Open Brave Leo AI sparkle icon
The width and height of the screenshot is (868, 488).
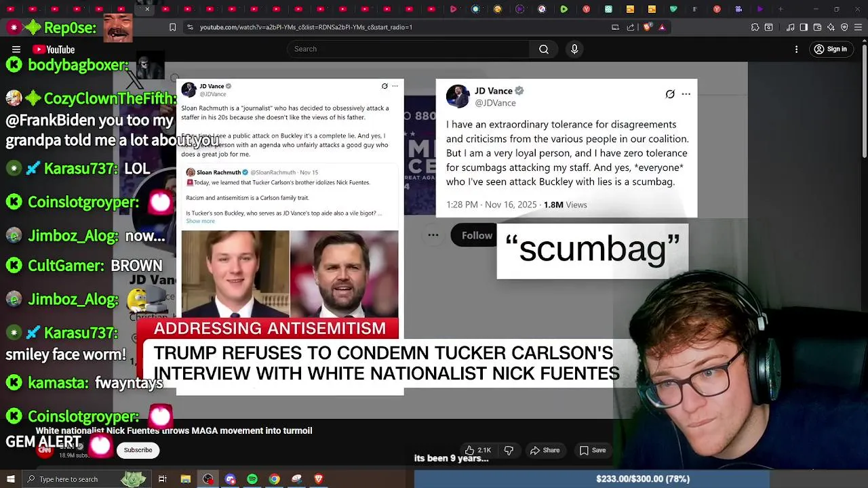pos(831,27)
